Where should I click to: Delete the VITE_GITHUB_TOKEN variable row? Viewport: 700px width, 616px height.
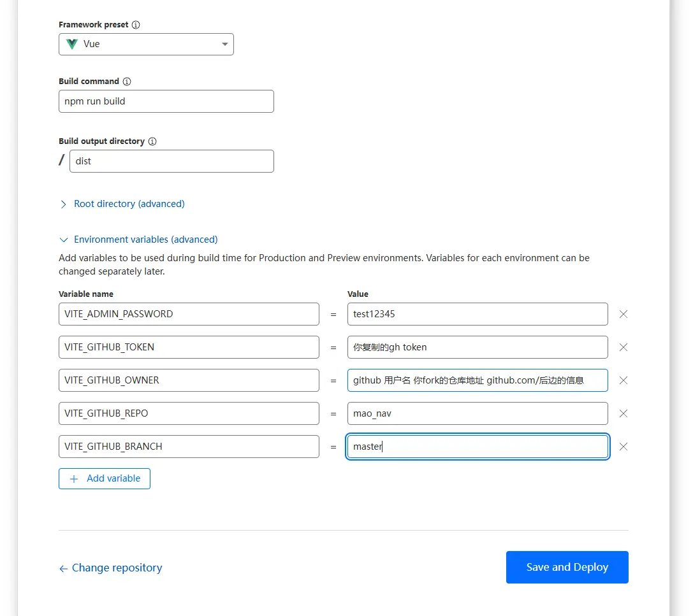coord(623,347)
